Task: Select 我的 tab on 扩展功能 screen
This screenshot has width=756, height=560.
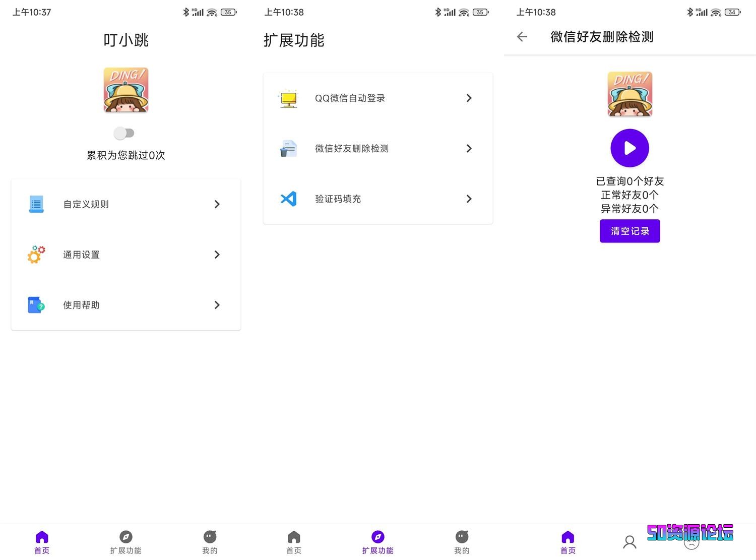Action: [462, 542]
